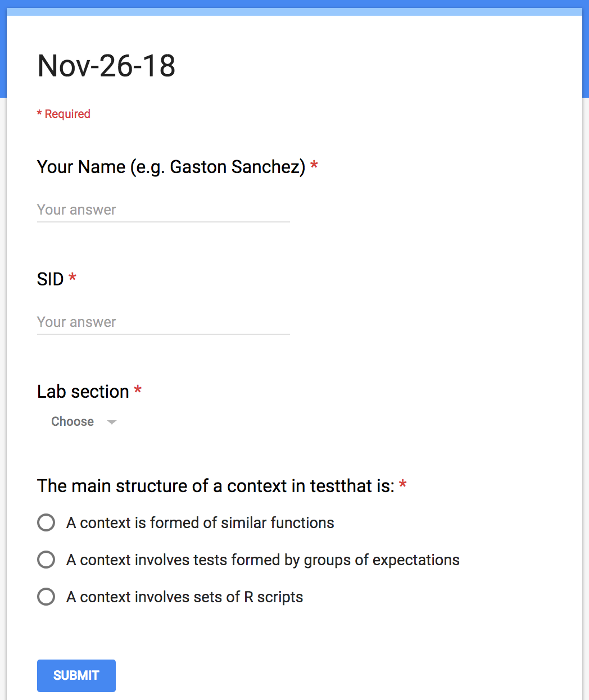Image resolution: width=589 pixels, height=700 pixels.
Task: Submit the form with the SUBMIT button
Action: [76, 676]
